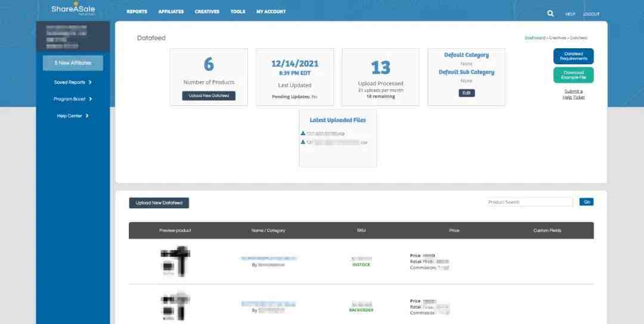This screenshot has width=644, height=324.
Task: Click the ShareASale logo
Action: pyautogui.click(x=73, y=9)
